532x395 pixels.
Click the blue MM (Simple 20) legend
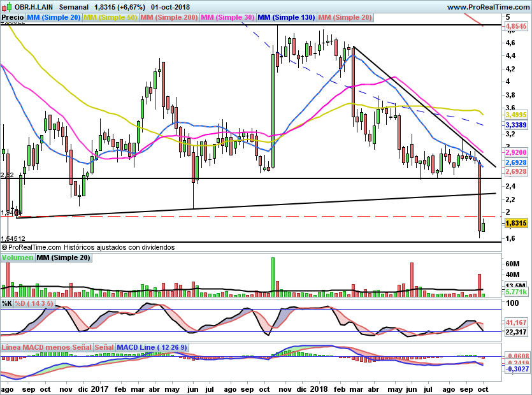coord(54,17)
